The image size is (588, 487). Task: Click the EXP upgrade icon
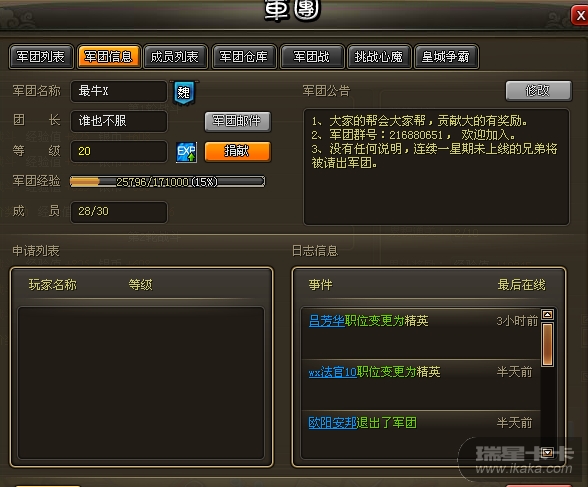[x=186, y=152]
